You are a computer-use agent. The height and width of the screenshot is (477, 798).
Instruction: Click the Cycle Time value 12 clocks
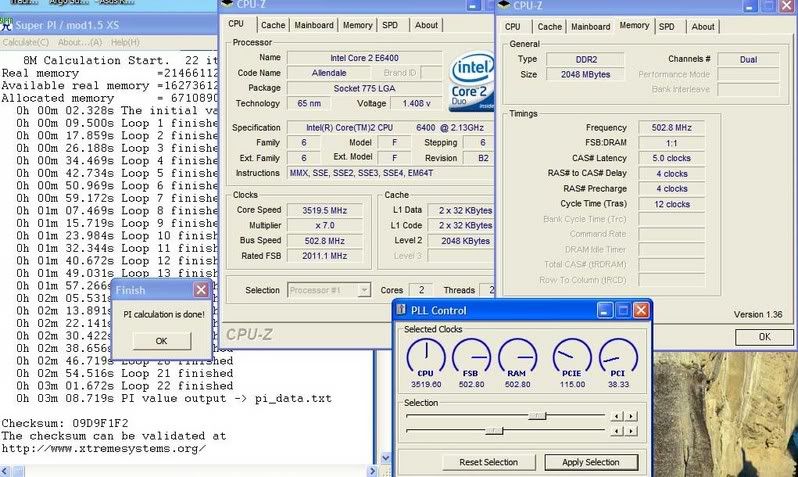coord(672,204)
